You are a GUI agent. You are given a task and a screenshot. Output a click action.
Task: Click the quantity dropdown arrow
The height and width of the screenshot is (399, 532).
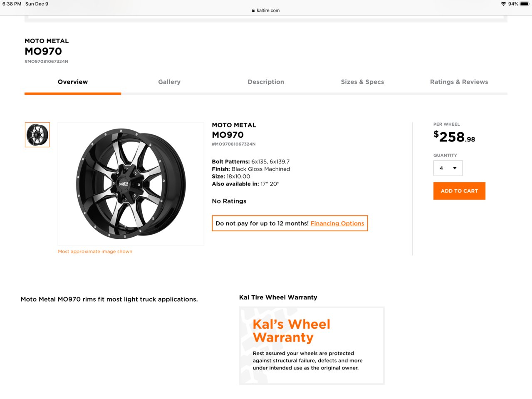coord(455,168)
